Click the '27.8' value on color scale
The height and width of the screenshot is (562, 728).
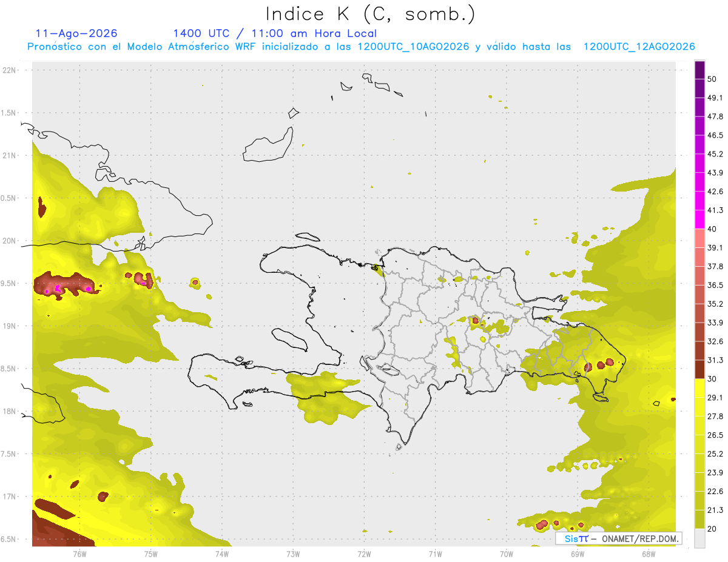[x=715, y=416]
